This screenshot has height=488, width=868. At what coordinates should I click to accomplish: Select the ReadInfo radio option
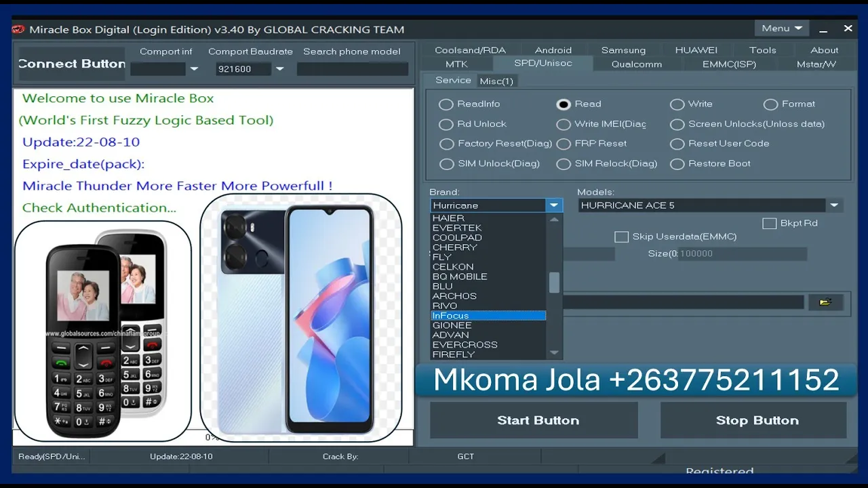[446, 104]
